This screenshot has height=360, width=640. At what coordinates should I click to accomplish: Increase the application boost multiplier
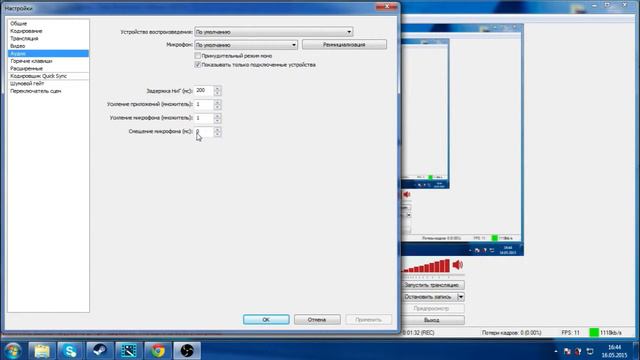point(217,102)
